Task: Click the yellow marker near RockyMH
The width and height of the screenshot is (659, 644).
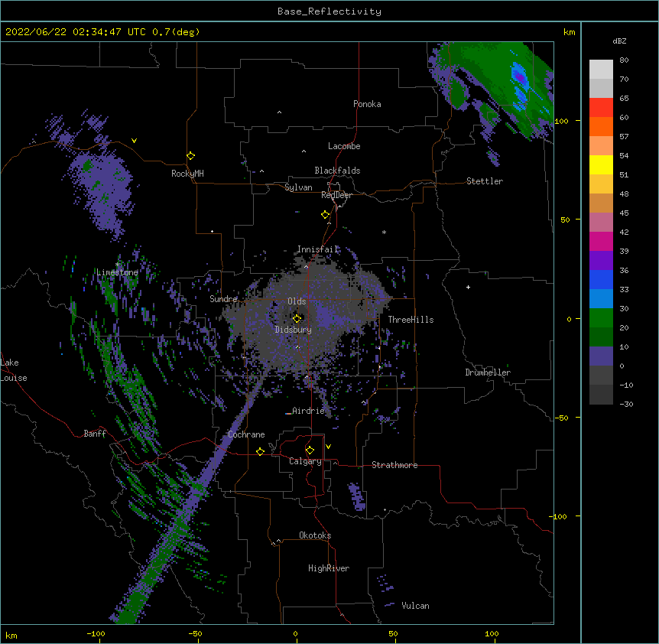Action: pyautogui.click(x=190, y=156)
